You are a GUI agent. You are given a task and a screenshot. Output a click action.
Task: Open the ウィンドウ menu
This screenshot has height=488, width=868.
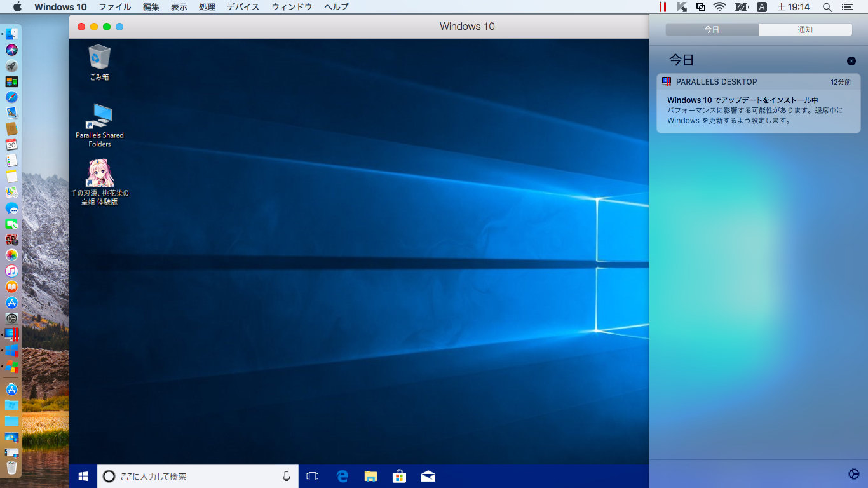[292, 7]
